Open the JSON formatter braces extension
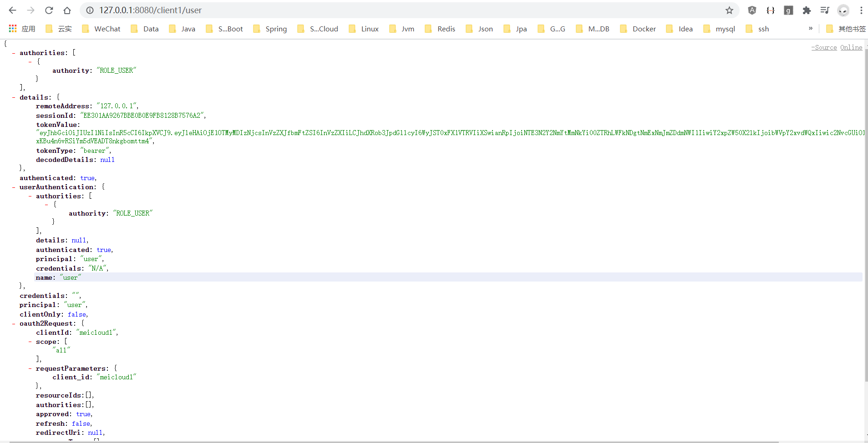The image size is (868, 443). point(770,10)
